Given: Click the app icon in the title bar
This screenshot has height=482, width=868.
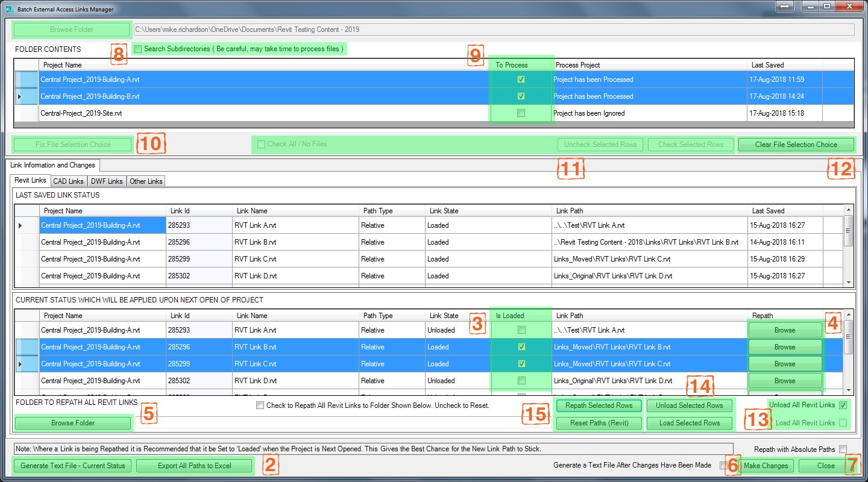Looking at the screenshot, I should coord(9,9).
